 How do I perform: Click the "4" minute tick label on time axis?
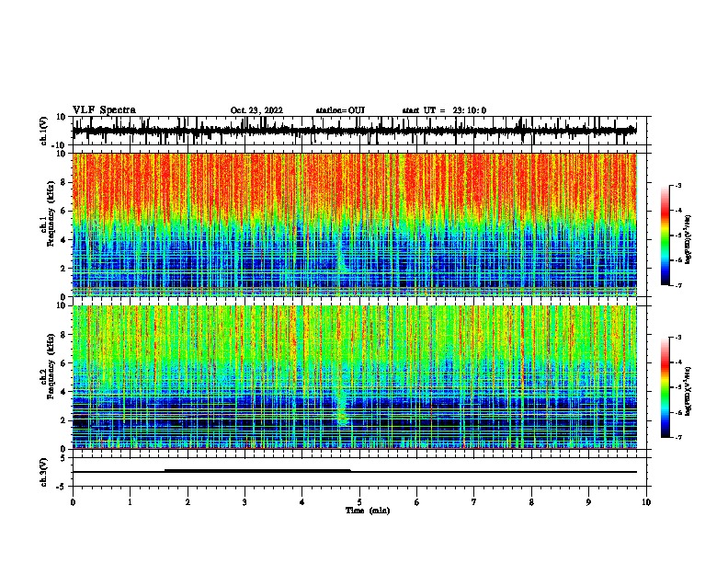coord(302,502)
